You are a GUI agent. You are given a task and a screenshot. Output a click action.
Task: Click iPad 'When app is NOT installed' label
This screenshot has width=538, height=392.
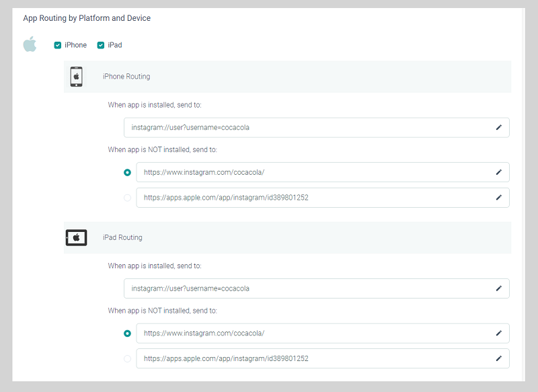163,311
